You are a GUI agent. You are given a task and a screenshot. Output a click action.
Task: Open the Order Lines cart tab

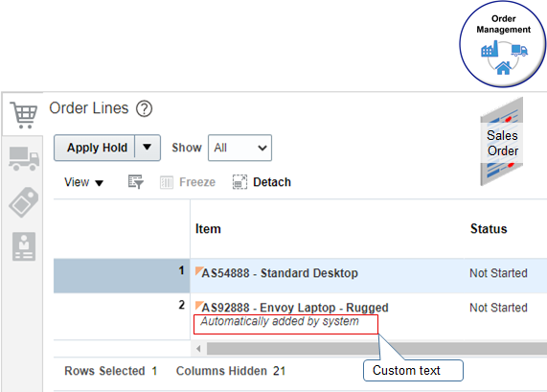(x=23, y=114)
